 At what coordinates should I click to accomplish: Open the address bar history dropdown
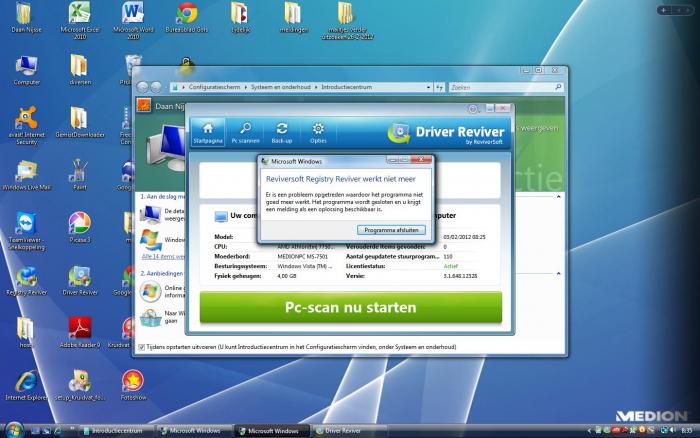[429, 87]
